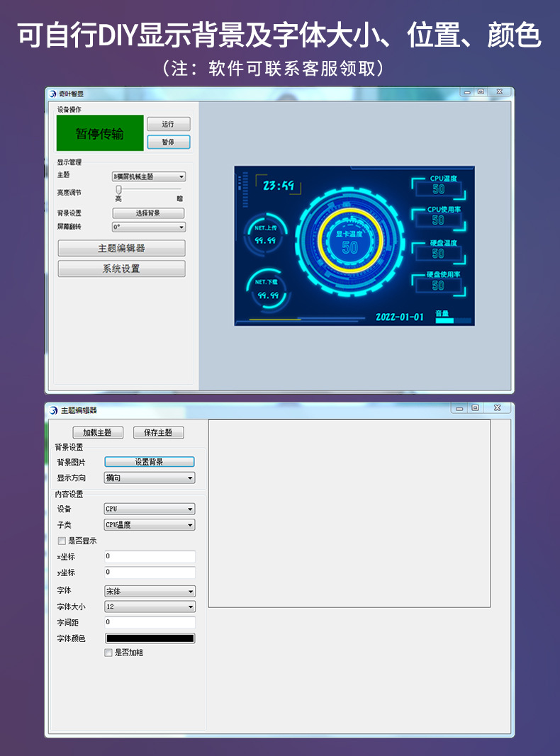Viewport: 560px width, 756px height.
Task: Click the 字间距 spacing input field
Action: 150,623
